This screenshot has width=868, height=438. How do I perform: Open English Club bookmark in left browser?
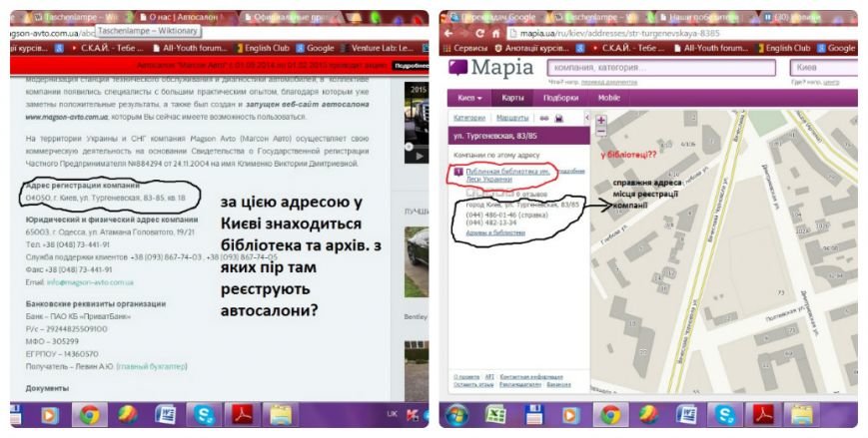pos(263,48)
